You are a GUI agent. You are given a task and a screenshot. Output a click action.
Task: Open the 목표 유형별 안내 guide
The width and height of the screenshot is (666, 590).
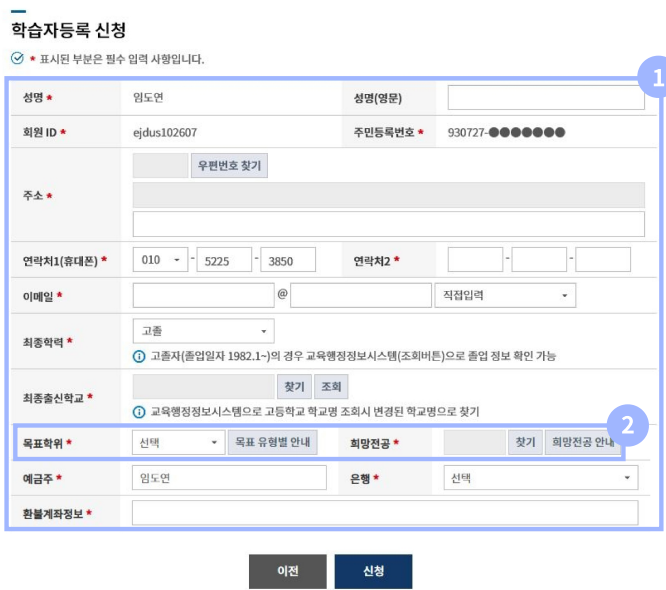tap(272, 442)
